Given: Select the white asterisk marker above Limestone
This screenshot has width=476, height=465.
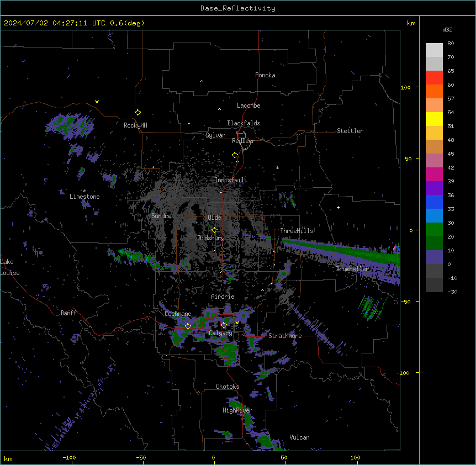Looking at the screenshot, I should [x=84, y=191].
